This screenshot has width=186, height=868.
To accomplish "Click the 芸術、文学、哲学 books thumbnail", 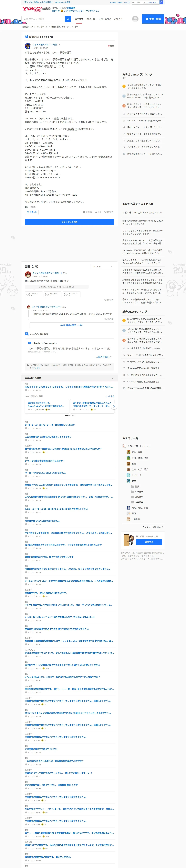I will [x=128, y=469].
